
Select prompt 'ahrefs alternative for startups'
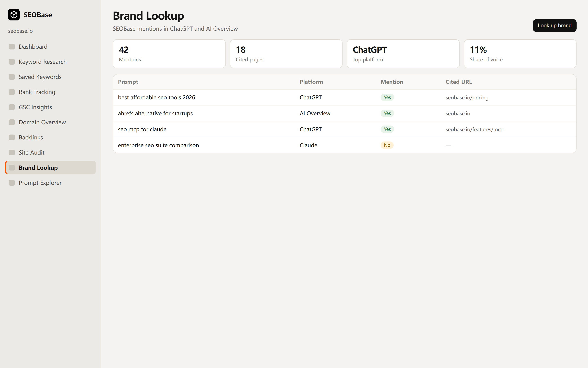[x=155, y=113]
